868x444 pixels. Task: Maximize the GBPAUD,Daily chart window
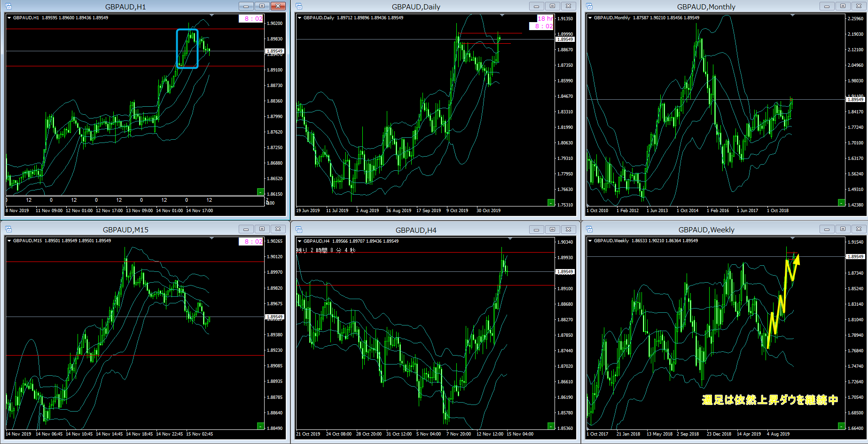tap(552, 6)
